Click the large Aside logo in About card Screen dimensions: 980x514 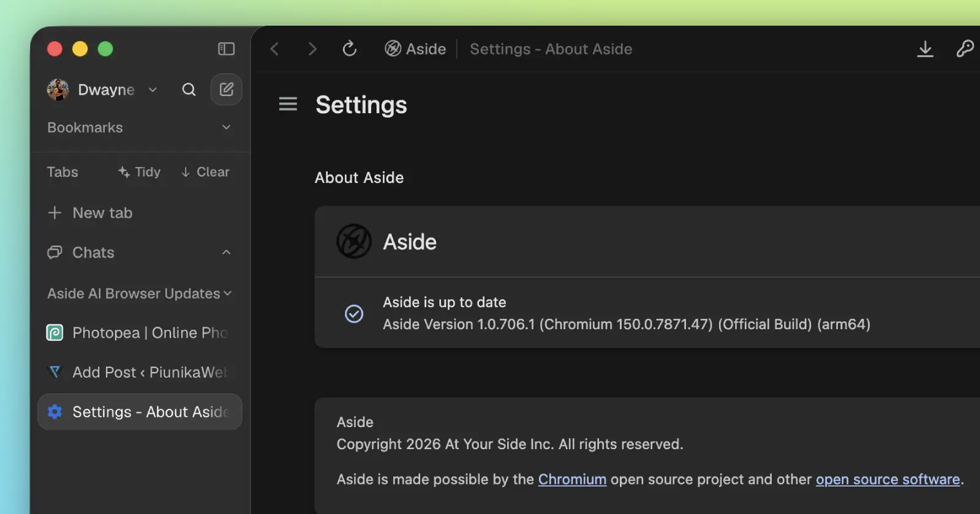click(x=354, y=241)
